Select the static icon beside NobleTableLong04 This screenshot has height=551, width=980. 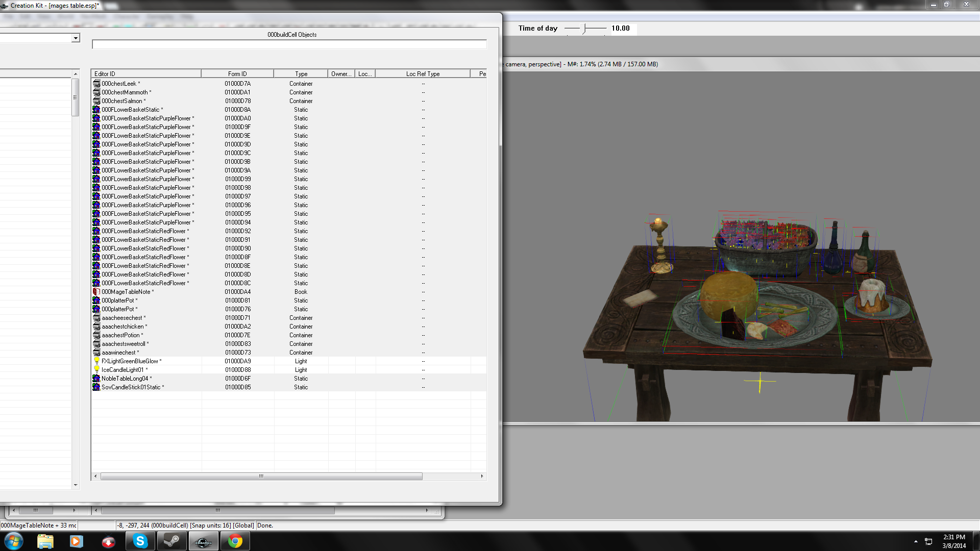point(96,378)
